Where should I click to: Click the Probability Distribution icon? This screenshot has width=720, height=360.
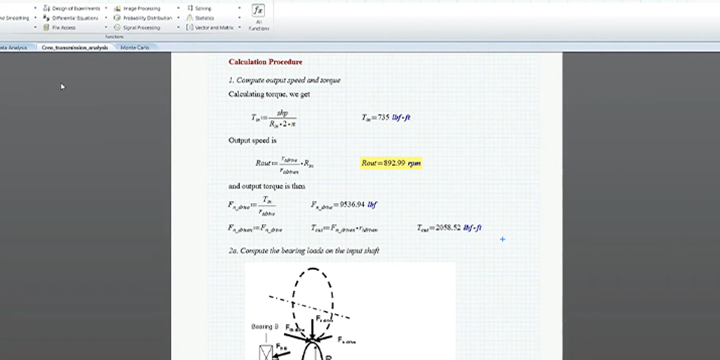pyautogui.click(x=117, y=18)
